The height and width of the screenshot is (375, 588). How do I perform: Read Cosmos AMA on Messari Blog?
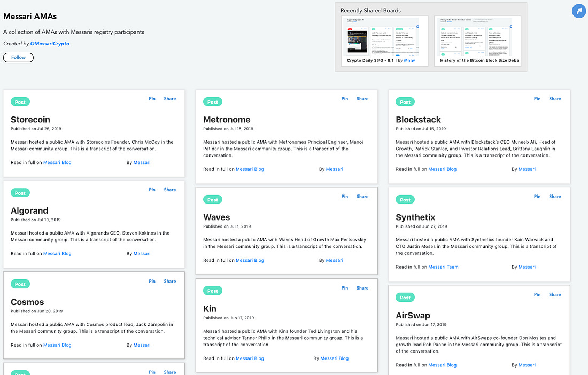(57, 345)
